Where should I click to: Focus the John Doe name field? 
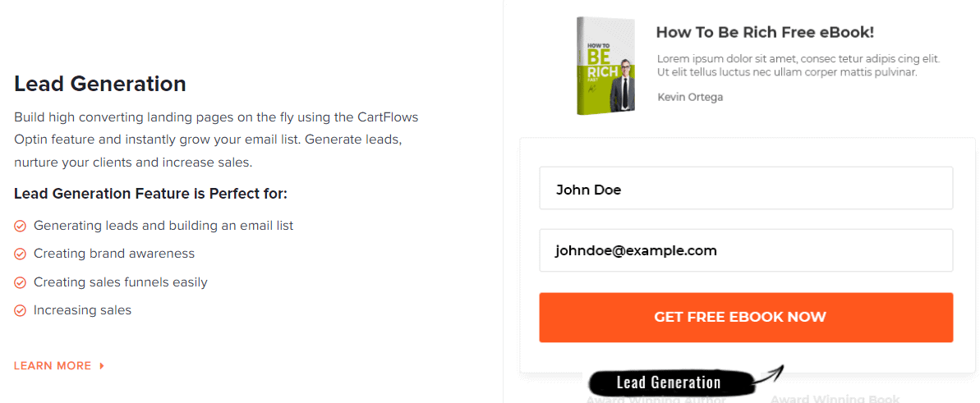click(x=745, y=189)
